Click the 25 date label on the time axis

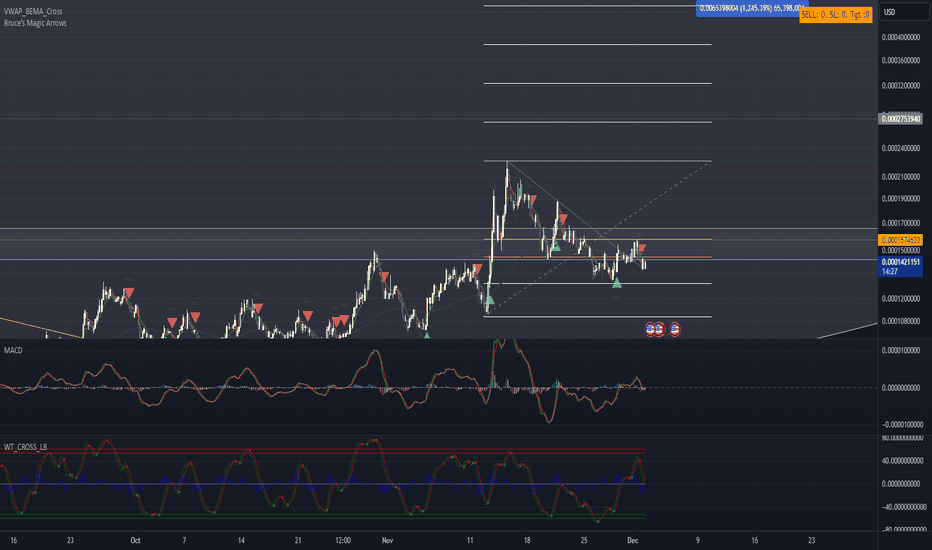pos(584,540)
